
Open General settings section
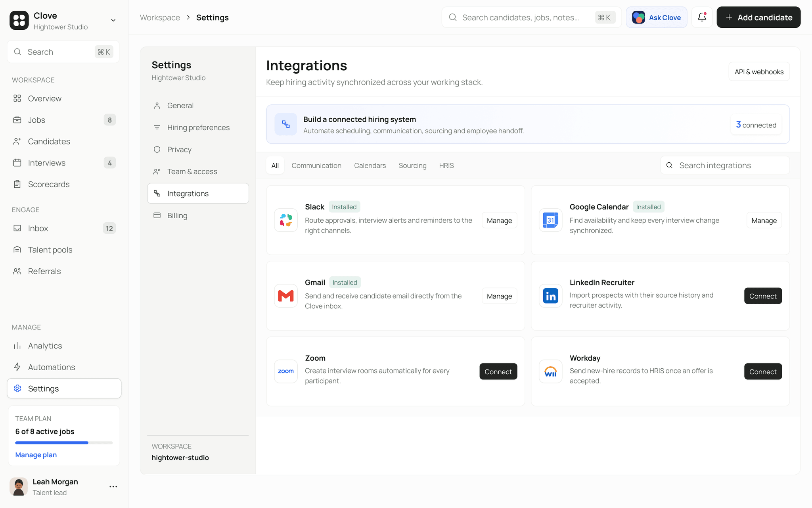click(198, 106)
